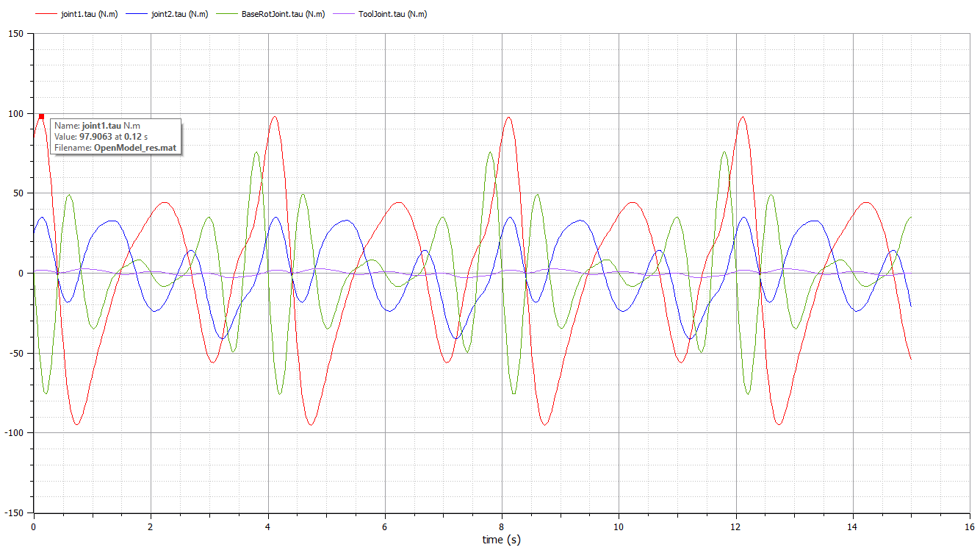The image size is (980, 550).
Task: Click the 8 tick label on the time axis
Action: coord(502,526)
